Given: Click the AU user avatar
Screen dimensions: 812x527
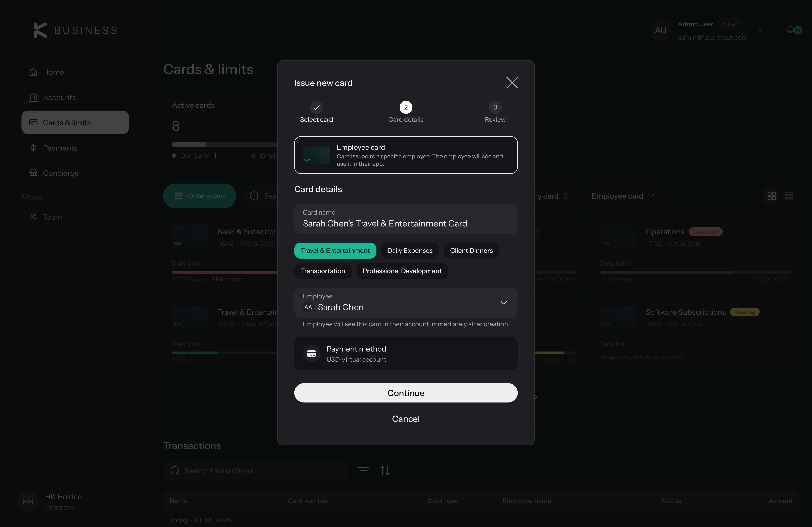Looking at the screenshot, I should (x=661, y=30).
